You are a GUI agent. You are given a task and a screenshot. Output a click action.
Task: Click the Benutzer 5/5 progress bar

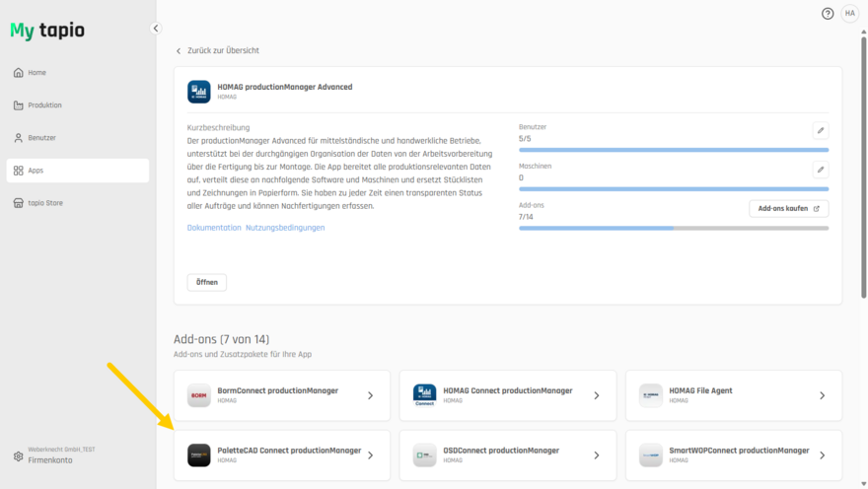point(674,150)
